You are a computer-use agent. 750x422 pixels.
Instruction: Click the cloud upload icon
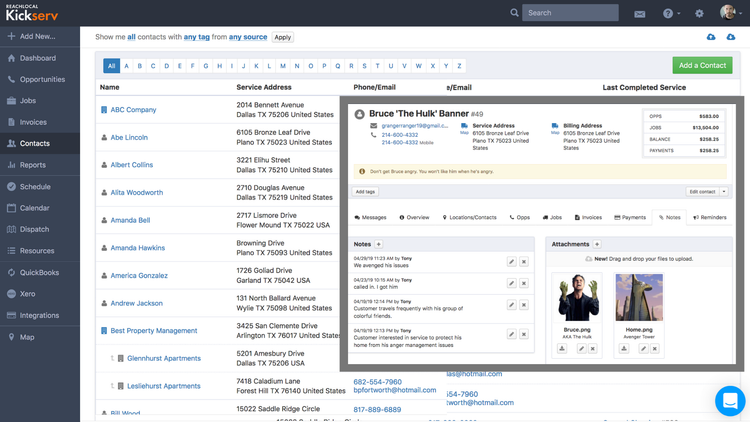click(711, 37)
